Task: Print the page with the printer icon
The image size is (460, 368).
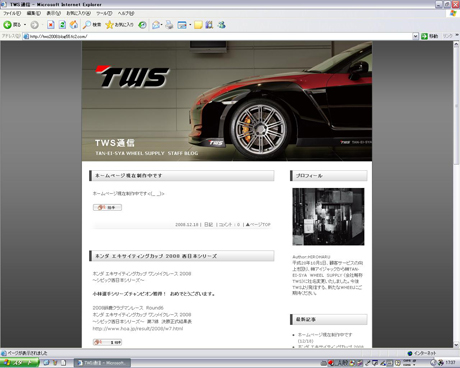Action: (169, 25)
